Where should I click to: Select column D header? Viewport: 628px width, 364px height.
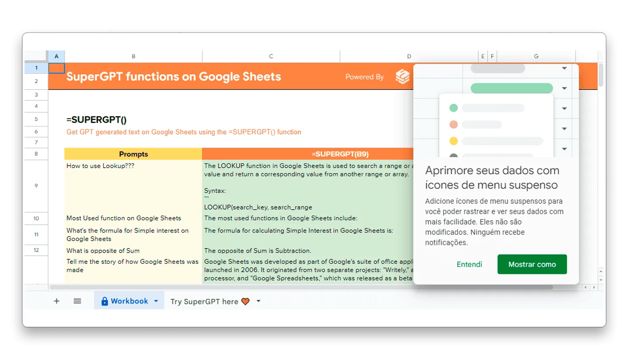[409, 56]
